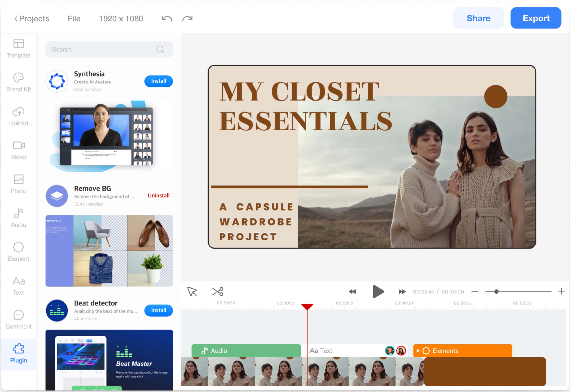570x392 pixels.
Task: Open the Upload panel
Action: click(x=18, y=116)
